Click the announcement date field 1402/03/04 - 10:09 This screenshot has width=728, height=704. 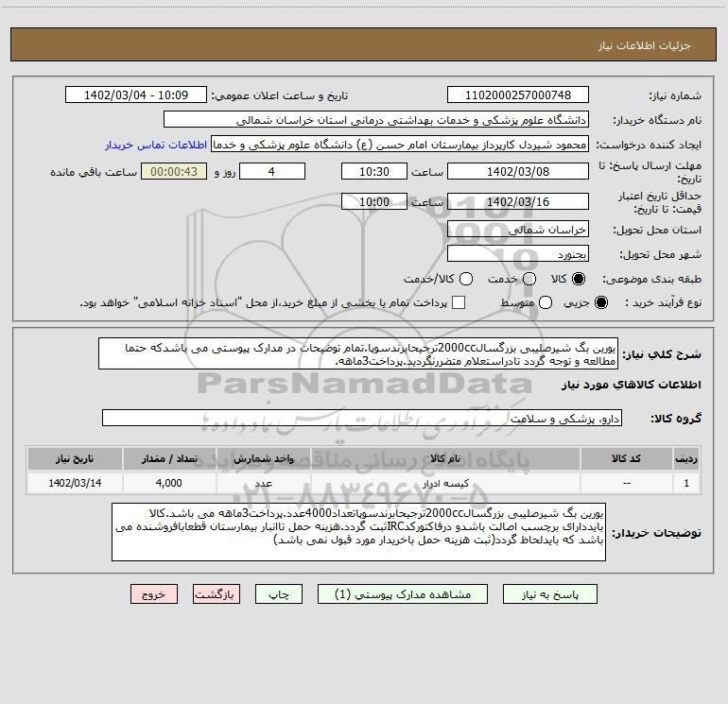point(136,94)
